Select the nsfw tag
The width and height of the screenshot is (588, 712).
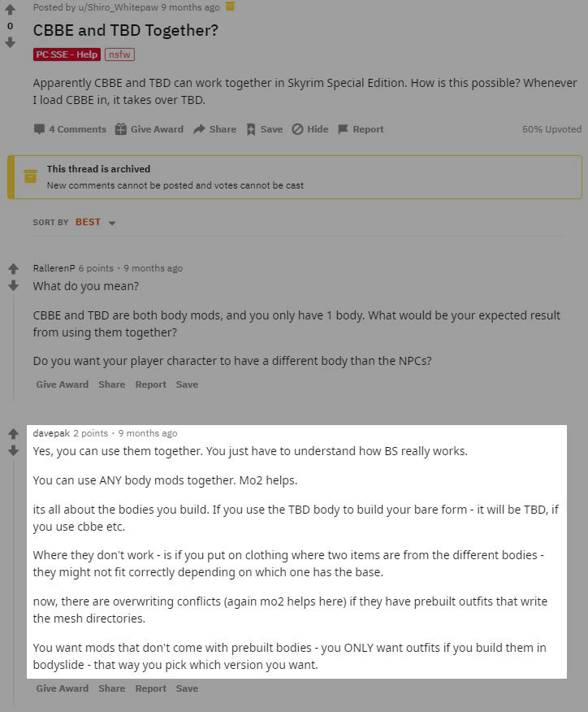[119, 54]
